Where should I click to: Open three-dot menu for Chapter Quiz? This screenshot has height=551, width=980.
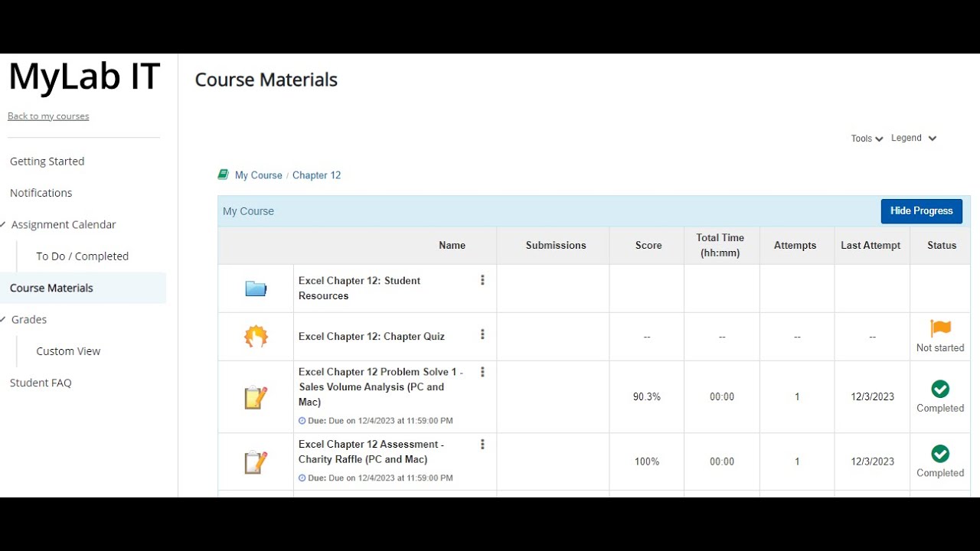point(482,334)
